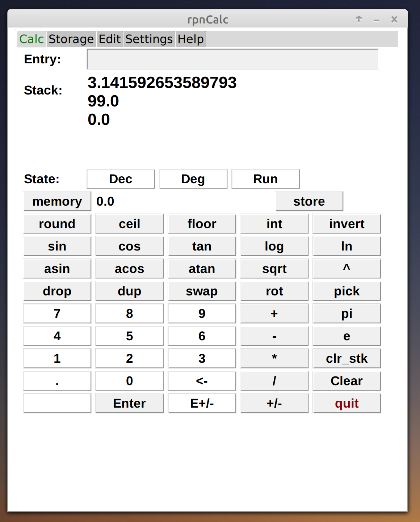Open the Help menu
The height and width of the screenshot is (522, 420).
click(x=190, y=39)
